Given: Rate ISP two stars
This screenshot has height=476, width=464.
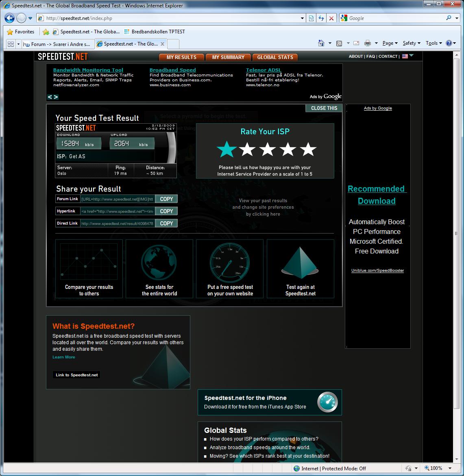Looking at the screenshot, I should (x=247, y=149).
